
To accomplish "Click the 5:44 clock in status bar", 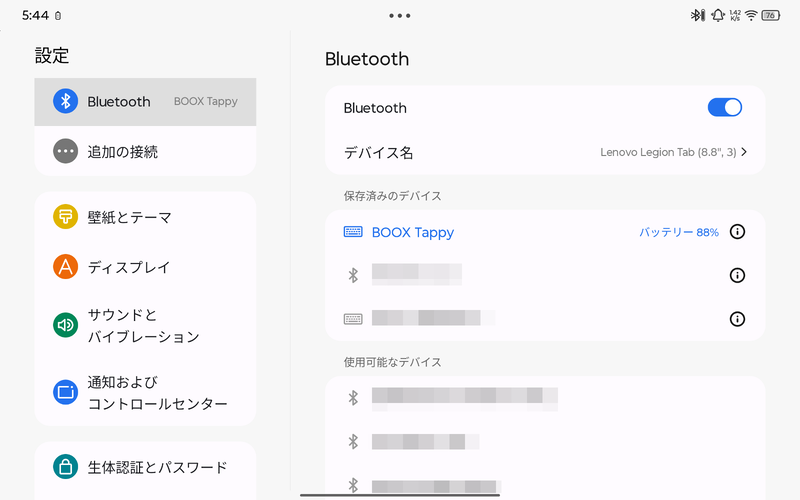I will (35, 15).
